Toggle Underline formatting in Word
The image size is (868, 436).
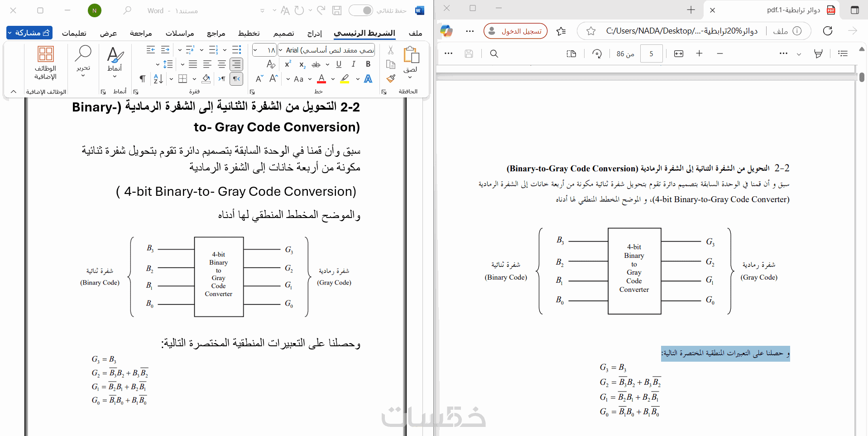click(339, 64)
